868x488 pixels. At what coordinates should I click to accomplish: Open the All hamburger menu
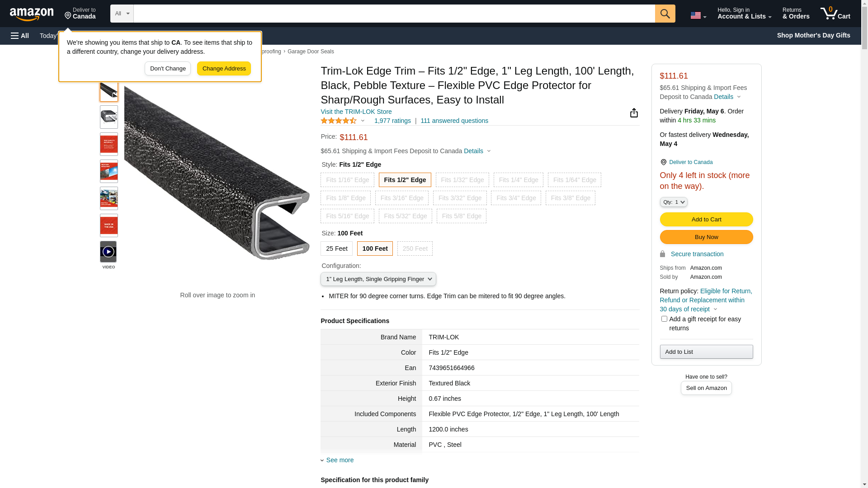point(20,36)
